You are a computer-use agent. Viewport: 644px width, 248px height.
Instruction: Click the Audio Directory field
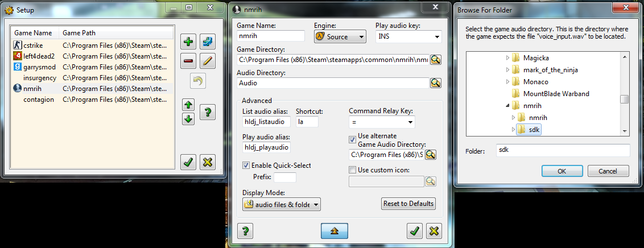(333, 83)
